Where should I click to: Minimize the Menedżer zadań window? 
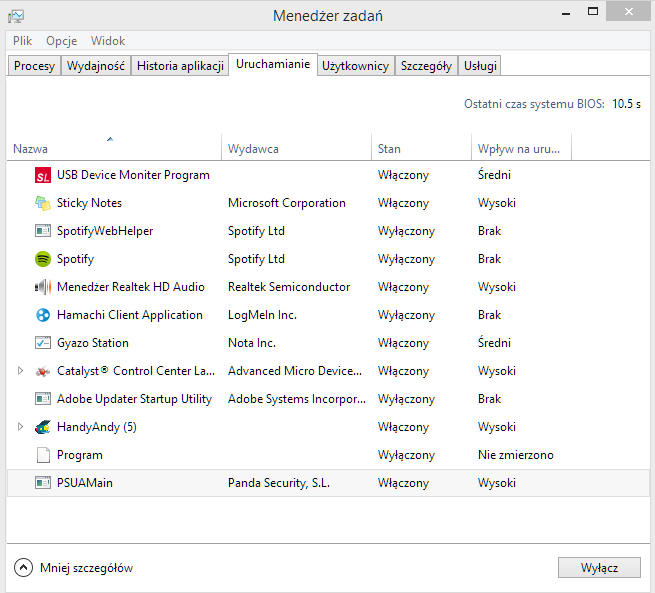coord(566,13)
